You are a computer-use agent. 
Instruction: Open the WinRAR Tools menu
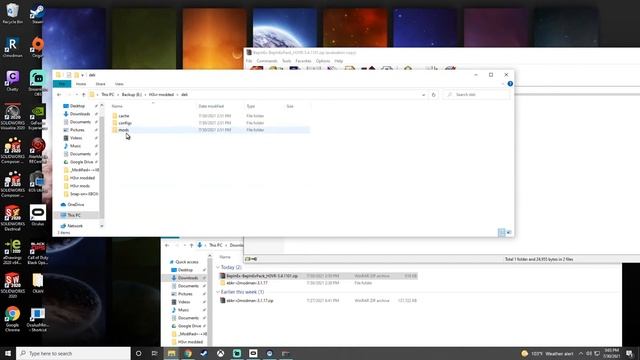click(287, 61)
